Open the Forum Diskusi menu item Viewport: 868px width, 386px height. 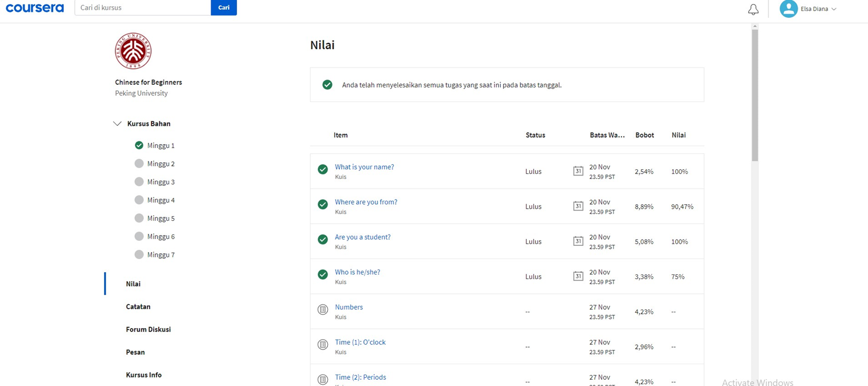click(148, 329)
